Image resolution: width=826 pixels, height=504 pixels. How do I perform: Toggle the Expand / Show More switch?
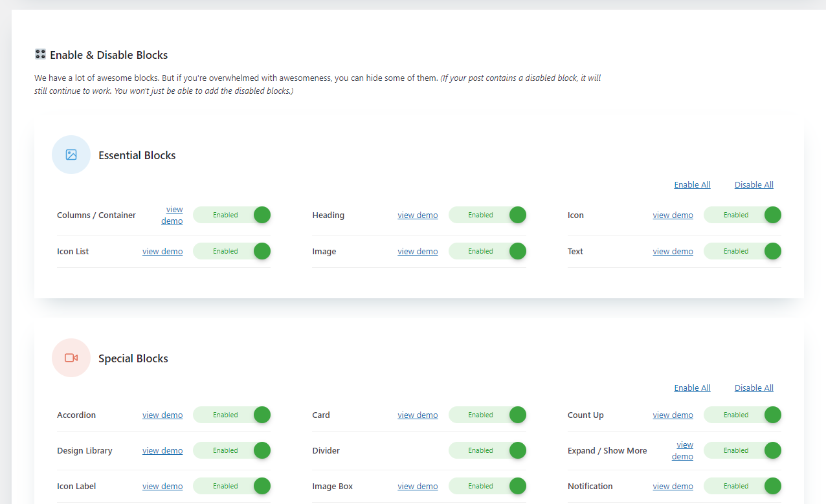tap(742, 450)
